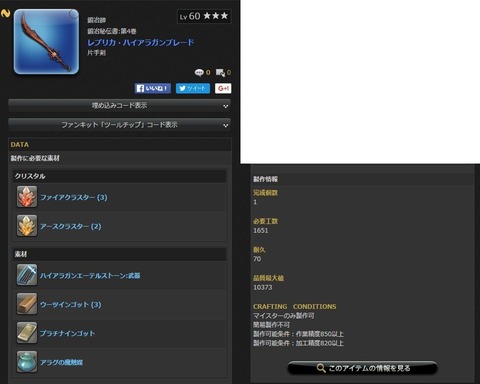Click the High Allagan Aetherstone weapon icon
The height and width of the screenshot is (384, 480).
pos(27,275)
